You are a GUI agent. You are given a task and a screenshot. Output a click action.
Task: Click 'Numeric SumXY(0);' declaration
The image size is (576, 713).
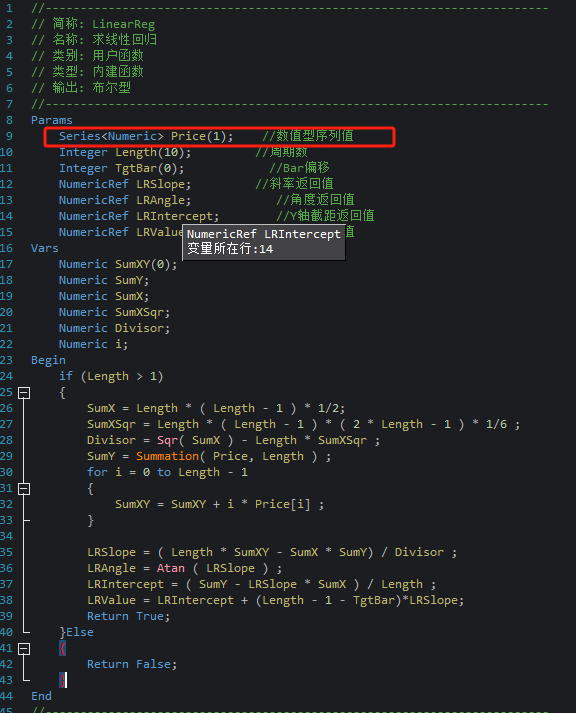click(118, 264)
